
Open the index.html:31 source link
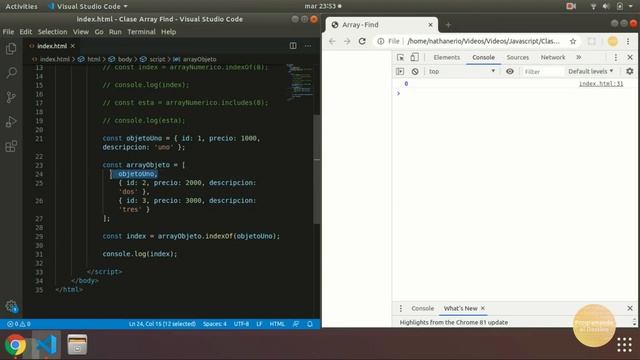click(x=601, y=84)
